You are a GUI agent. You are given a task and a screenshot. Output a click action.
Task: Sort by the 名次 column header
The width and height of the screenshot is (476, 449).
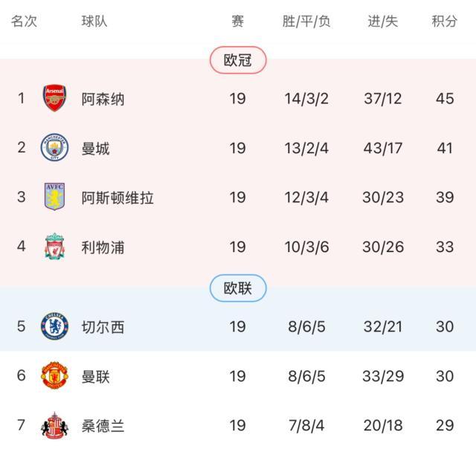[24, 22]
